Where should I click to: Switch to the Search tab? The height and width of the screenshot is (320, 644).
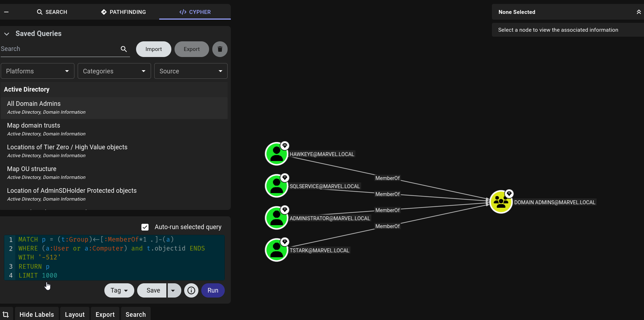coord(52,12)
